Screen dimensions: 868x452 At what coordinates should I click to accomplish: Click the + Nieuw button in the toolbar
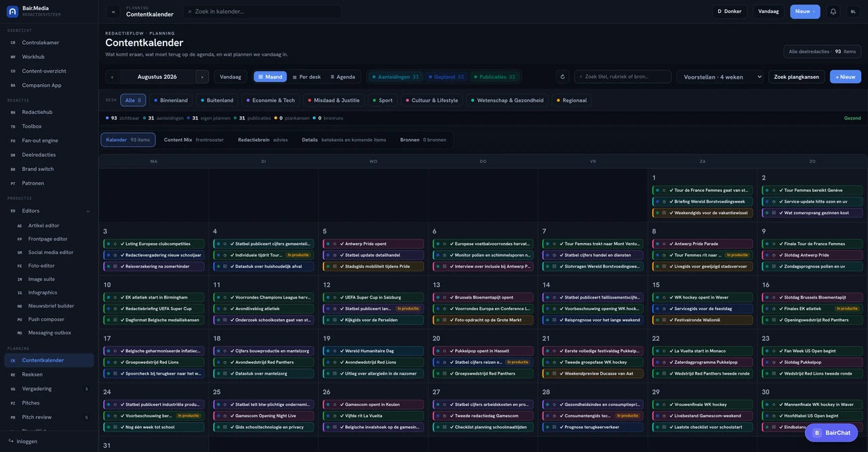pyautogui.click(x=846, y=77)
